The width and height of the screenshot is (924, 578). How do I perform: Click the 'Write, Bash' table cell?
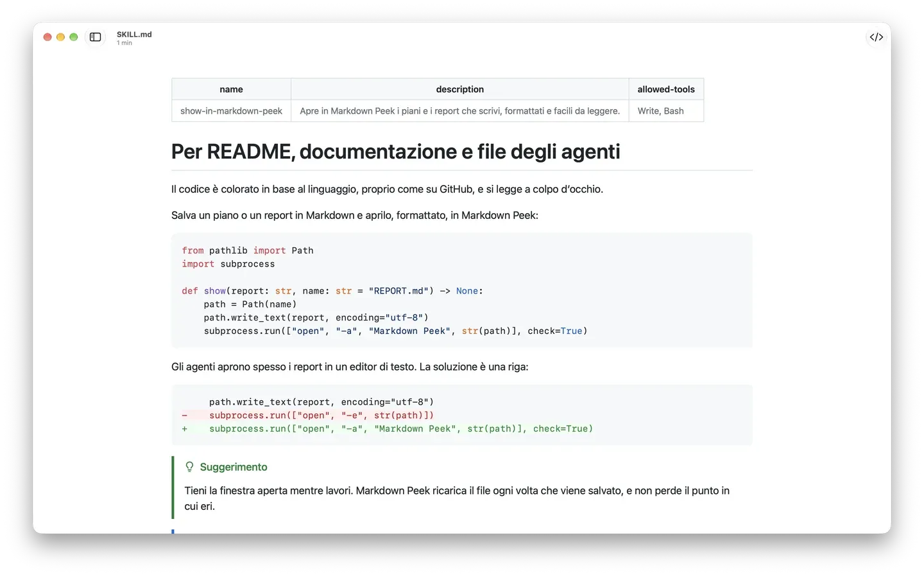(x=666, y=111)
